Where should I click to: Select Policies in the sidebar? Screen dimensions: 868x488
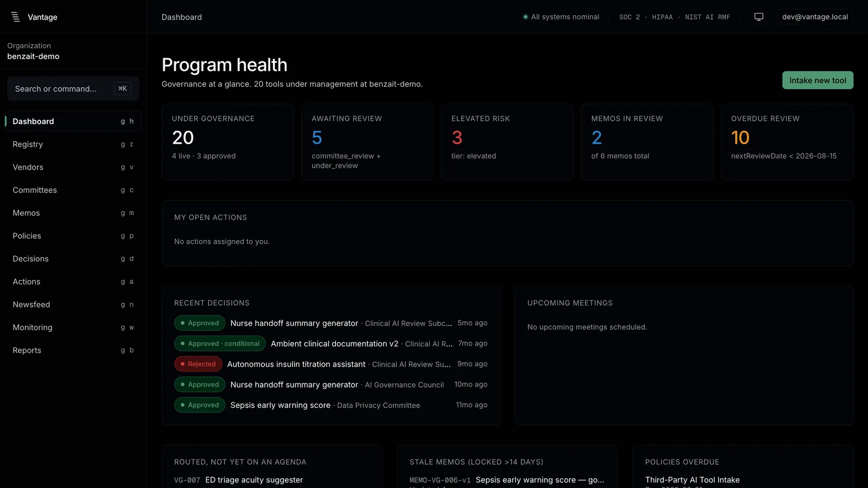click(x=73, y=236)
